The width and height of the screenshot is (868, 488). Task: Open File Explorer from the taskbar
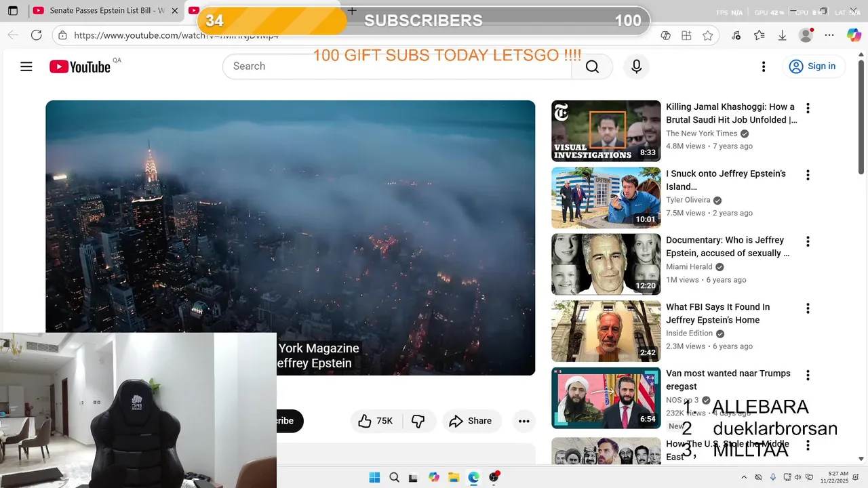[454, 477]
